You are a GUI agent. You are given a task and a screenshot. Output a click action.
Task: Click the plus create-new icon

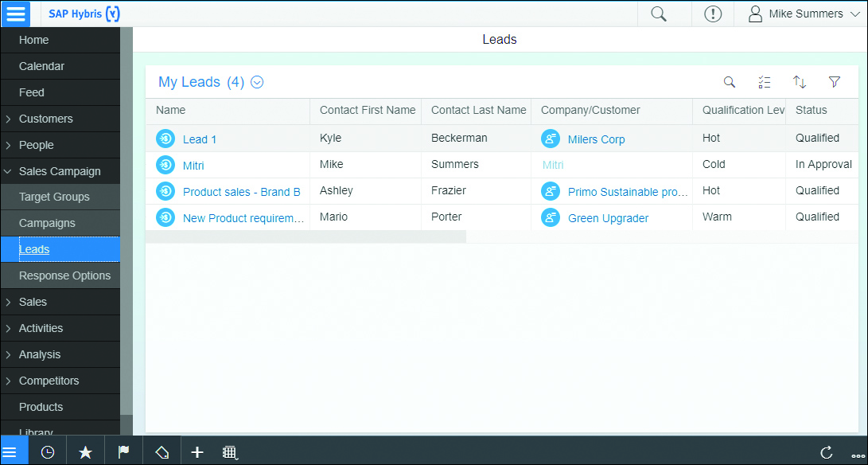[197, 452]
